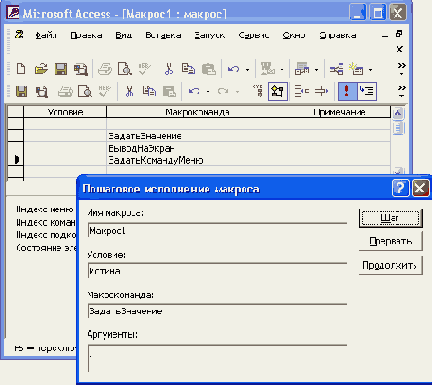Click the Макрокоманда column header

(x=197, y=112)
